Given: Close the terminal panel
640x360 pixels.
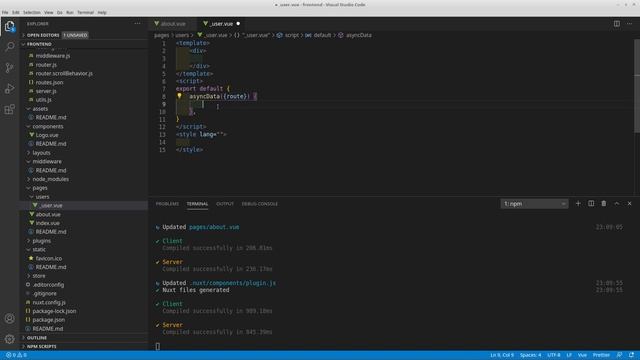Looking at the screenshot, I should click(629, 203).
